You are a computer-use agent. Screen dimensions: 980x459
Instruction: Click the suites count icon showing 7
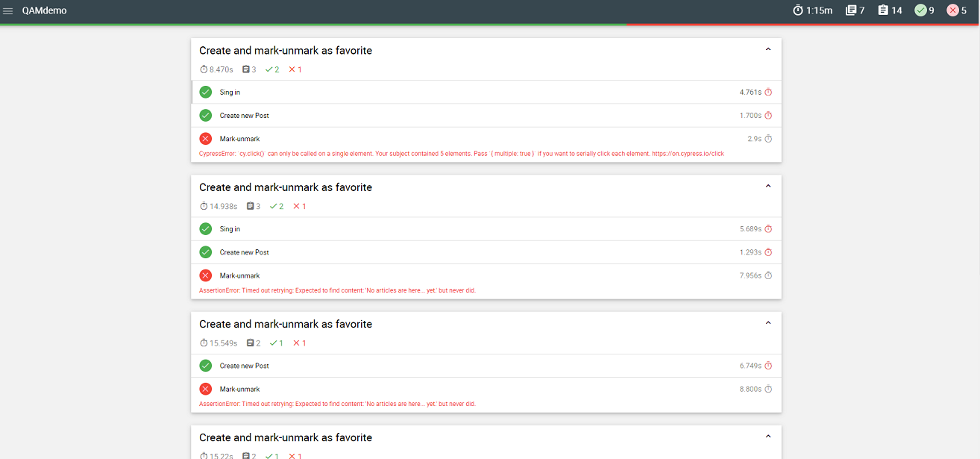point(851,10)
